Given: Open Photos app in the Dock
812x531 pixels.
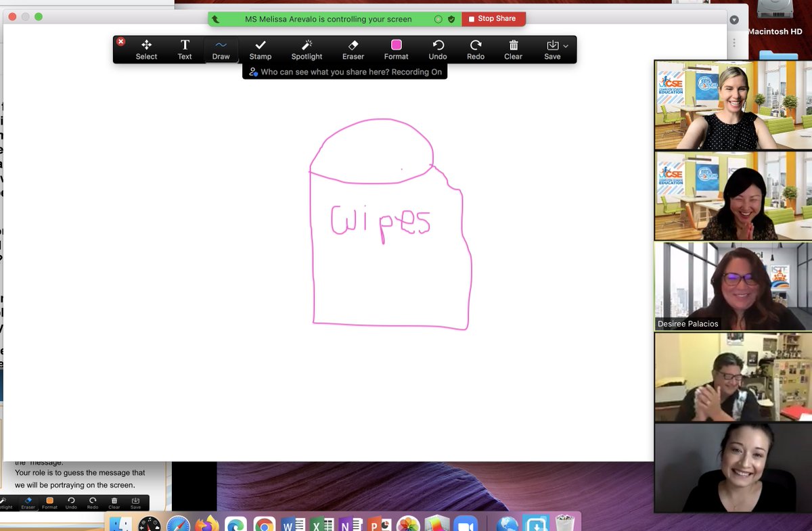Looking at the screenshot, I should pos(408,524).
